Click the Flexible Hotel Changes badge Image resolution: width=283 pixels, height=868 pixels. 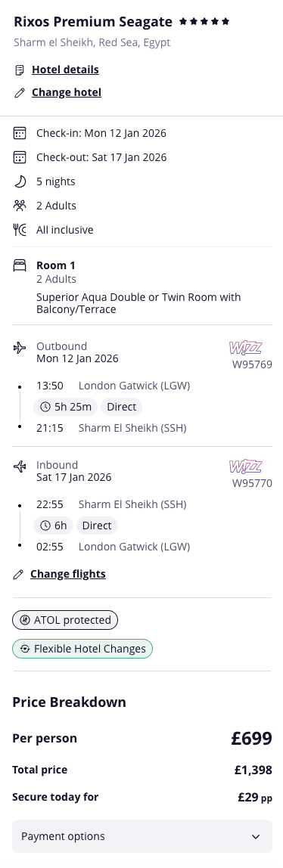click(x=82, y=649)
